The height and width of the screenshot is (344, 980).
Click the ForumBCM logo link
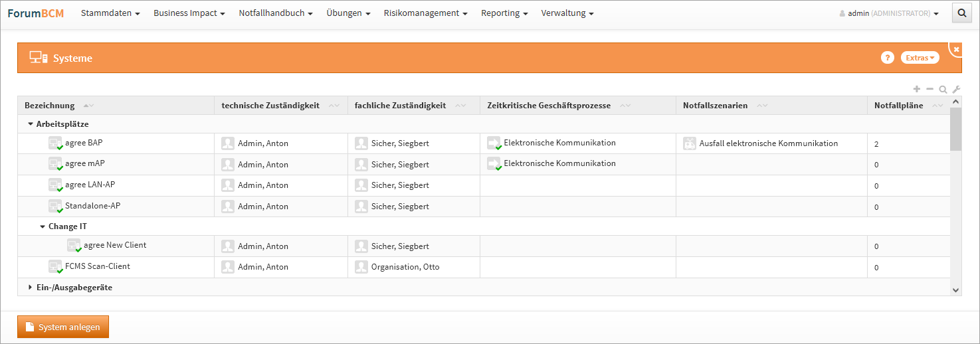[36, 13]
